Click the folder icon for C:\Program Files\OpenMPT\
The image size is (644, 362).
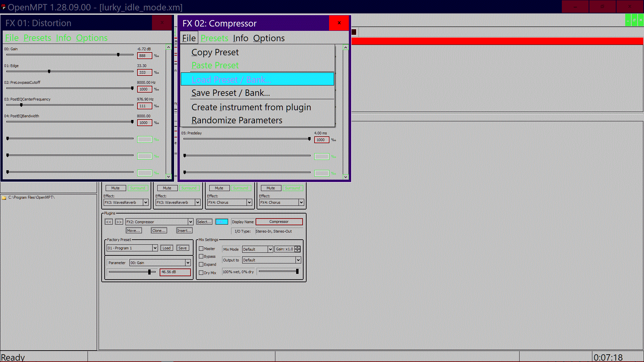tap(4, 198)
